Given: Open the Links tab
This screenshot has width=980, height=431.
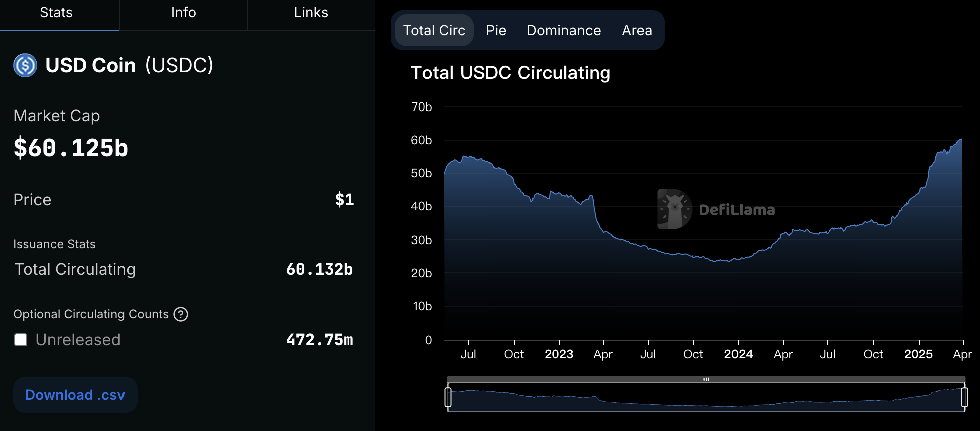Looking at the screenshot, I should click(311, 13).
